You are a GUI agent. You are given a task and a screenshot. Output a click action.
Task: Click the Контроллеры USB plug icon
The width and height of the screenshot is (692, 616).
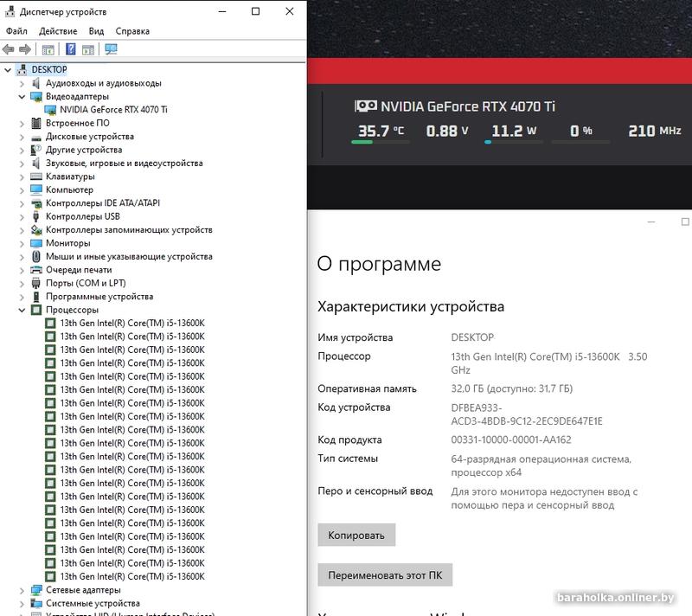coord(36,216)
